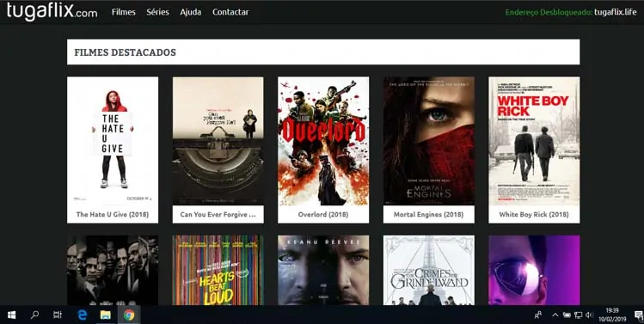Go to the Ajuda page
The image size is (644, 324).
coord(191,12)
